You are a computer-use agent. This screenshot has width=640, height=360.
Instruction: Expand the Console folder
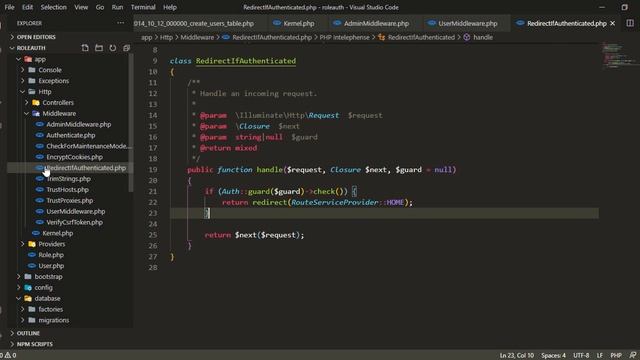coord(50,70)
